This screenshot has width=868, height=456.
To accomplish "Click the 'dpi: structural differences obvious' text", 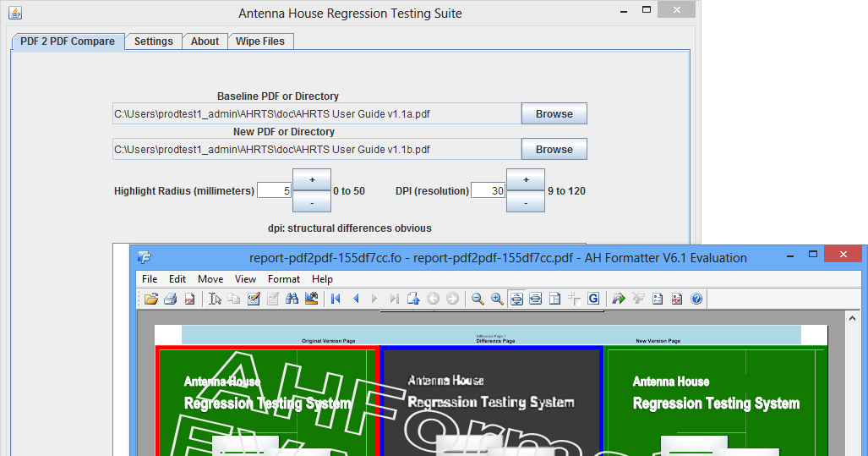I will point(349,228).
